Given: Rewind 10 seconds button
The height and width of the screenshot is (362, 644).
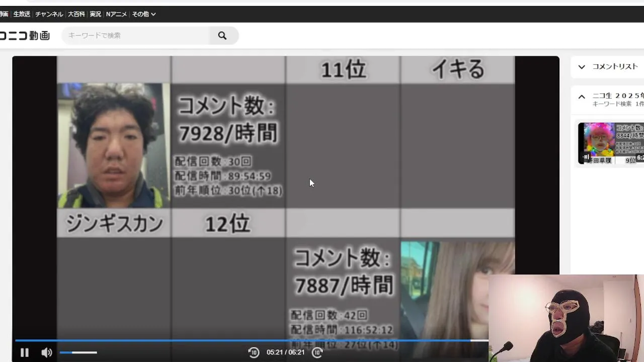Looking at the screenshot, I should pos(254,352).
